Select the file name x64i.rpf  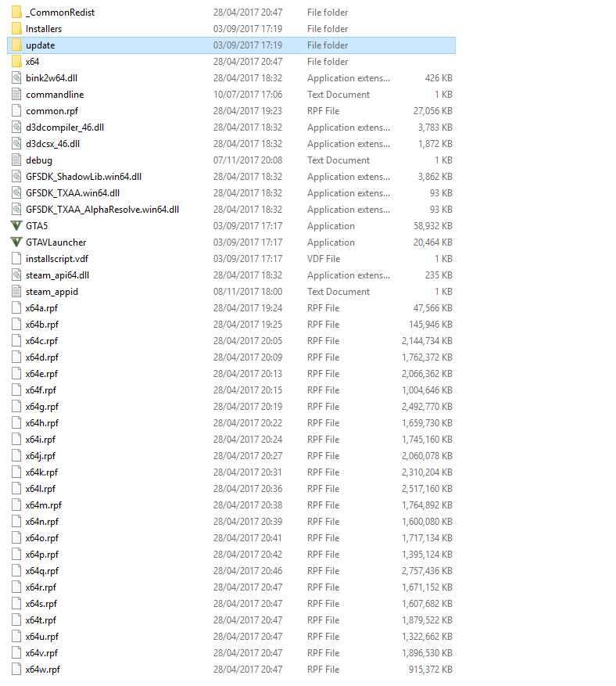(41, 440)
